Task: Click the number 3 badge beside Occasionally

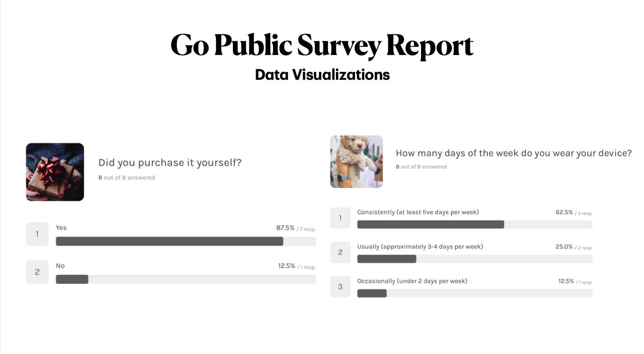Action: point(340,287)
